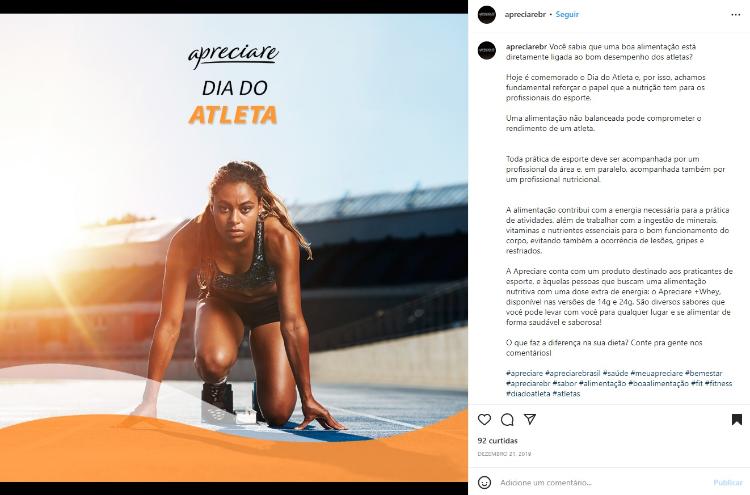
Task: Open the #fitness hashtag link
Action: pyautogui.click(x=718, y=383)
